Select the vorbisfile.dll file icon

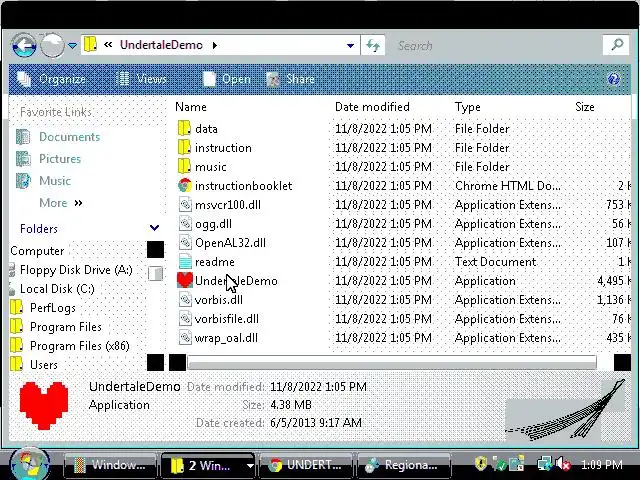185,319
